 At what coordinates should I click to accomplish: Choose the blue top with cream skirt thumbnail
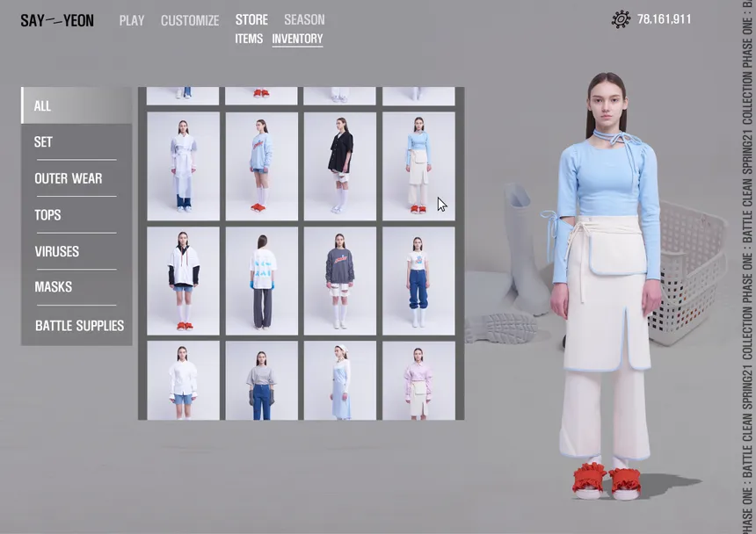click(x=418, y=166)
